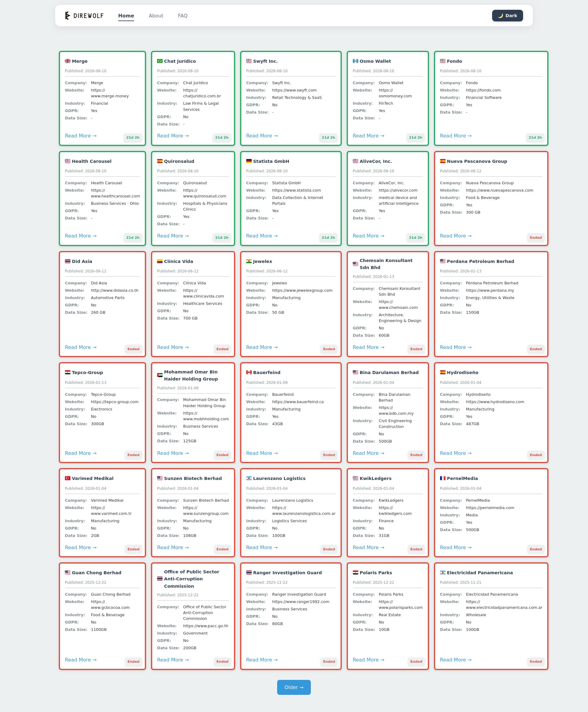The height and width of the screenshot is (712, 588).
Task: Click the Ended badge on Hydrodiseño card
Action: (x=536, y=455)
